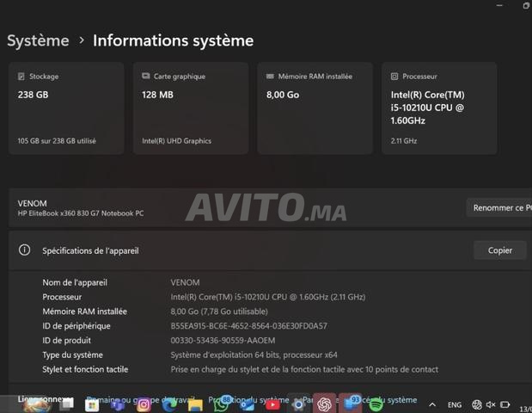
Task: Click the battery icon in the system tray
Action: pos(504,404)
